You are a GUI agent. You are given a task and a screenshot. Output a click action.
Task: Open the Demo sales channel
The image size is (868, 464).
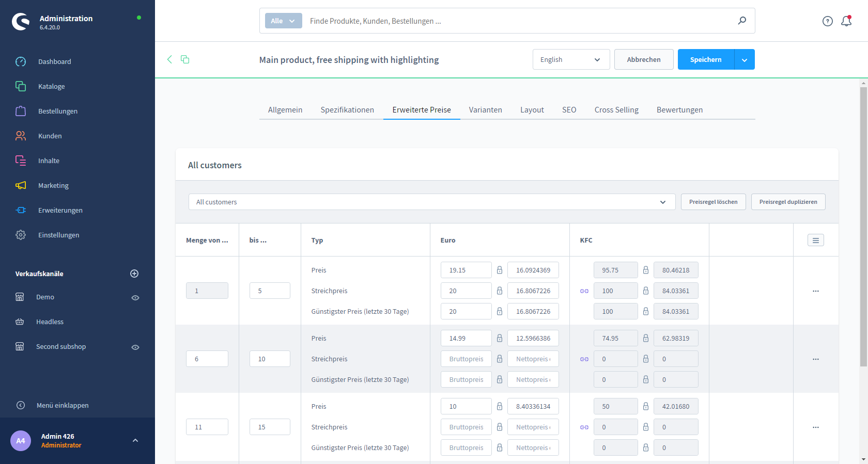[45, 297]
